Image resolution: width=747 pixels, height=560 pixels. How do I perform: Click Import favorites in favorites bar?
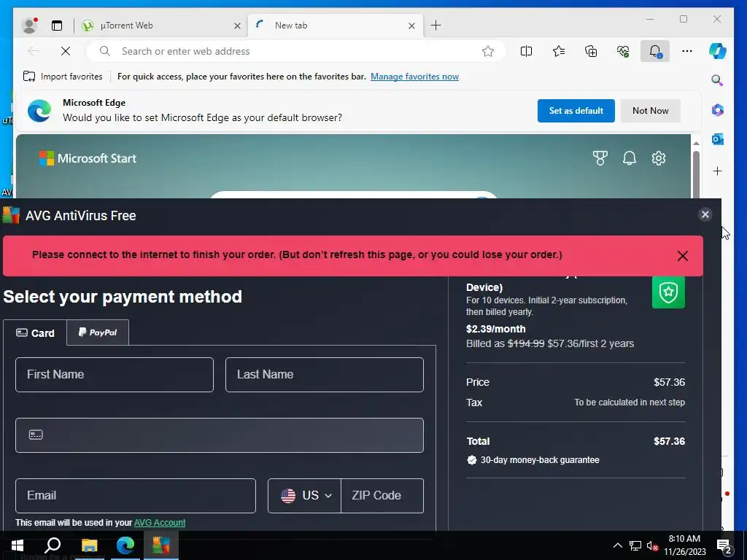63,76
